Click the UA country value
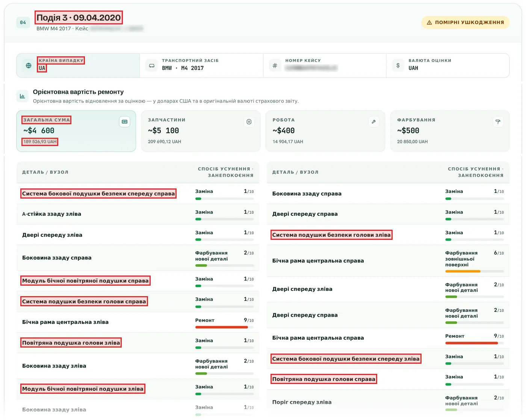 click(42, 68)
